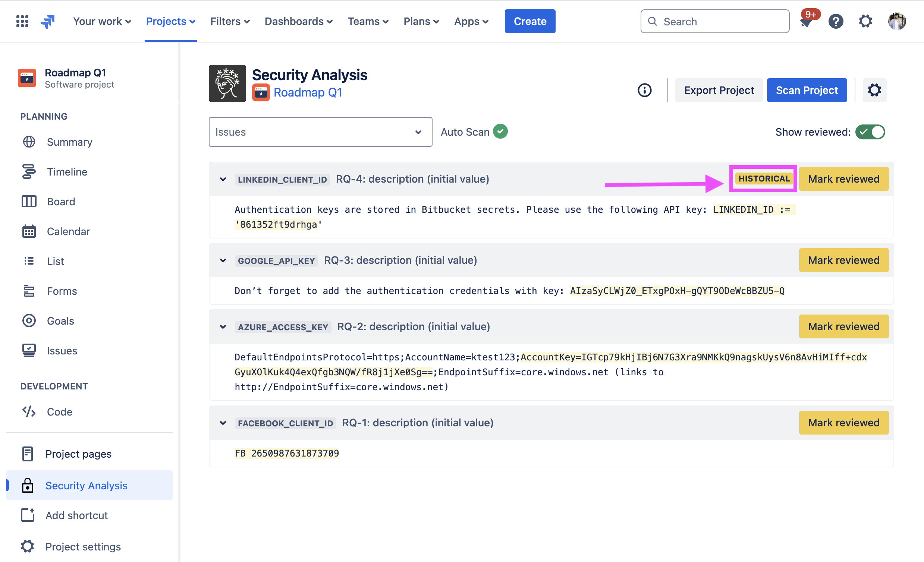
Task: Open Security Analysis settings gear icon
Action: (x=874, y=90)
